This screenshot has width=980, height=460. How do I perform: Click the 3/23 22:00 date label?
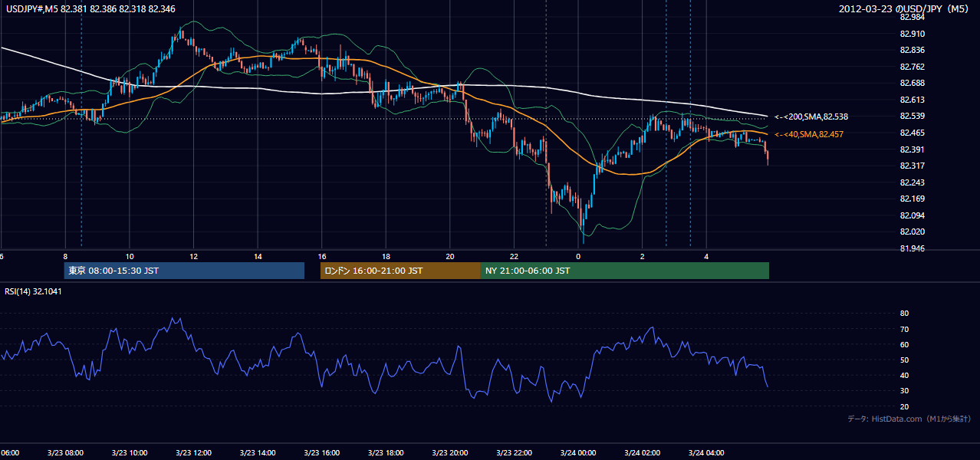pyautogui.click(x=515, y=453)
